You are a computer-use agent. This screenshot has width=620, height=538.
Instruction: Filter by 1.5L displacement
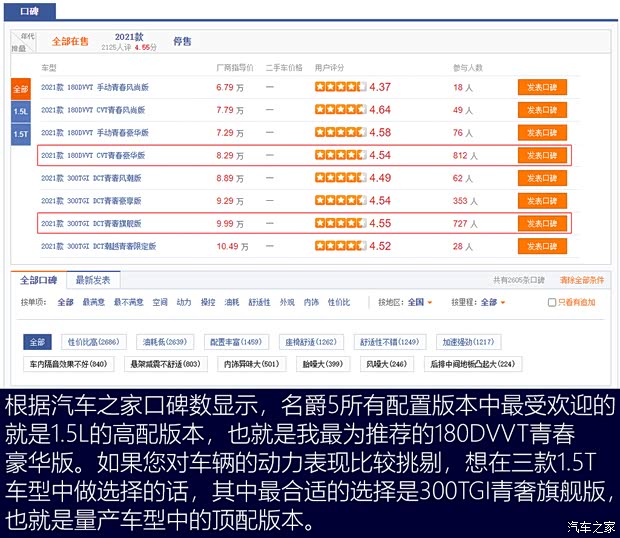[21, 111]
